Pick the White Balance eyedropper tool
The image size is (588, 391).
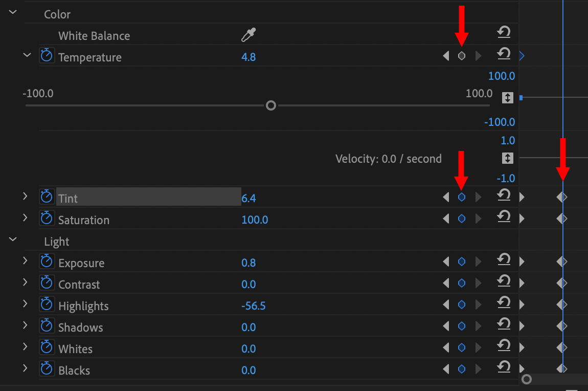click(248, 35)
